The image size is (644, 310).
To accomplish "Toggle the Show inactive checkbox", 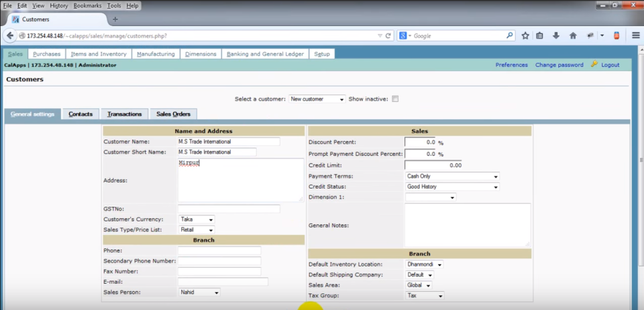I will click(x=395, y=99).
